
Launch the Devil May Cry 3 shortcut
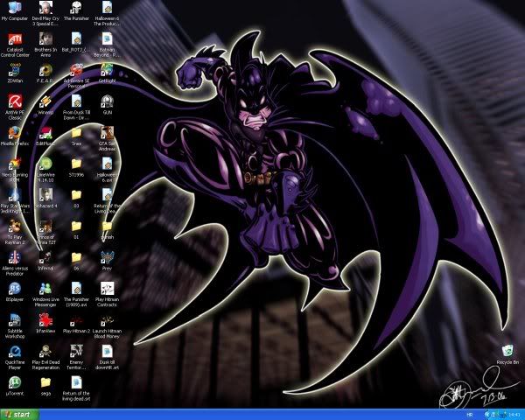coord(45,13)
